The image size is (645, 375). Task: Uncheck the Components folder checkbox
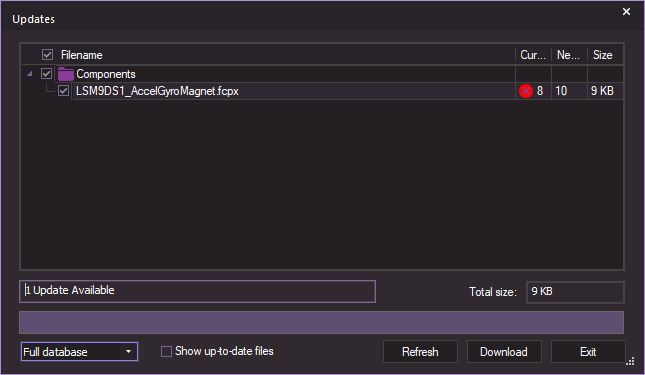(x=46, y=74)
